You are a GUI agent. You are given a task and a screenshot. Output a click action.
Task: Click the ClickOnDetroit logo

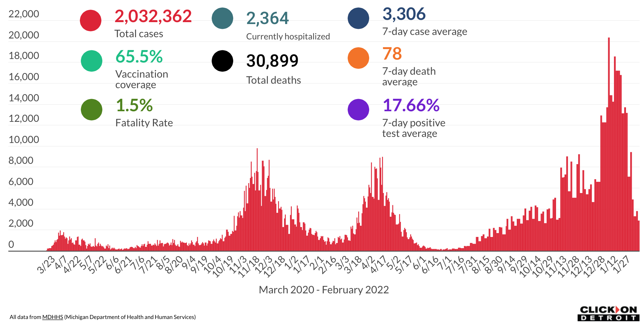point(608,313)
